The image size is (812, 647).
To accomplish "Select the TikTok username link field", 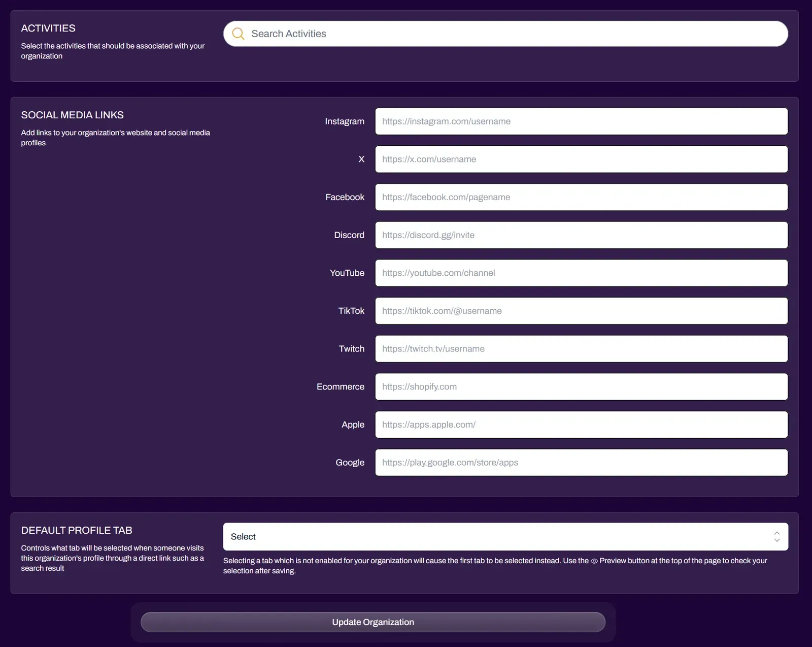I will coord(581,311).
